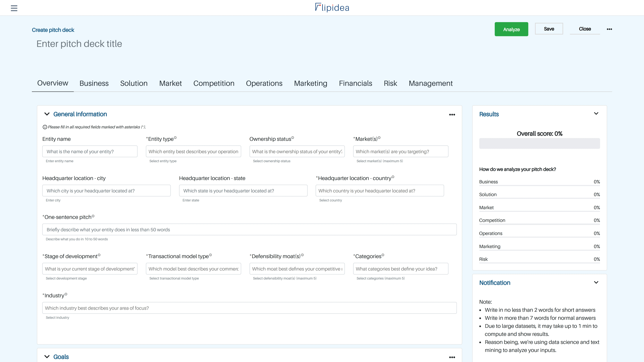Switch to the Financials tab

pyautogui.click(x=356, y=83)
